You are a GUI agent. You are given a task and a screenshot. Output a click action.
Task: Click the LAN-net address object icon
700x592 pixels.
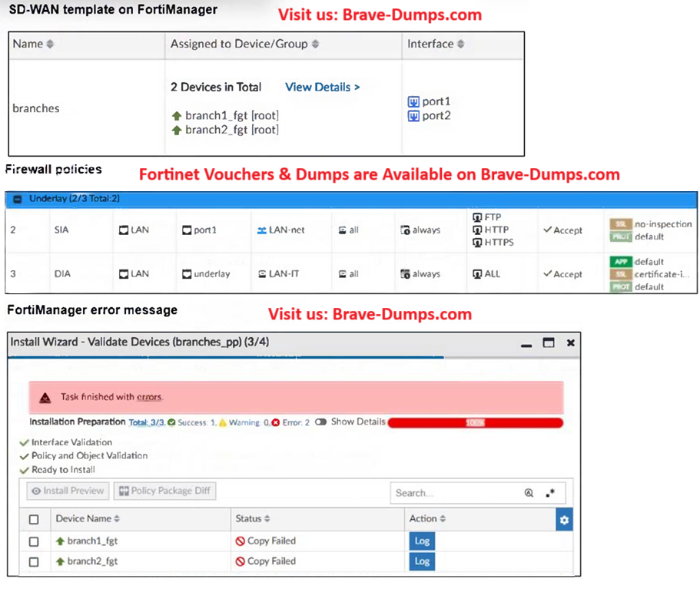[262, 230]
